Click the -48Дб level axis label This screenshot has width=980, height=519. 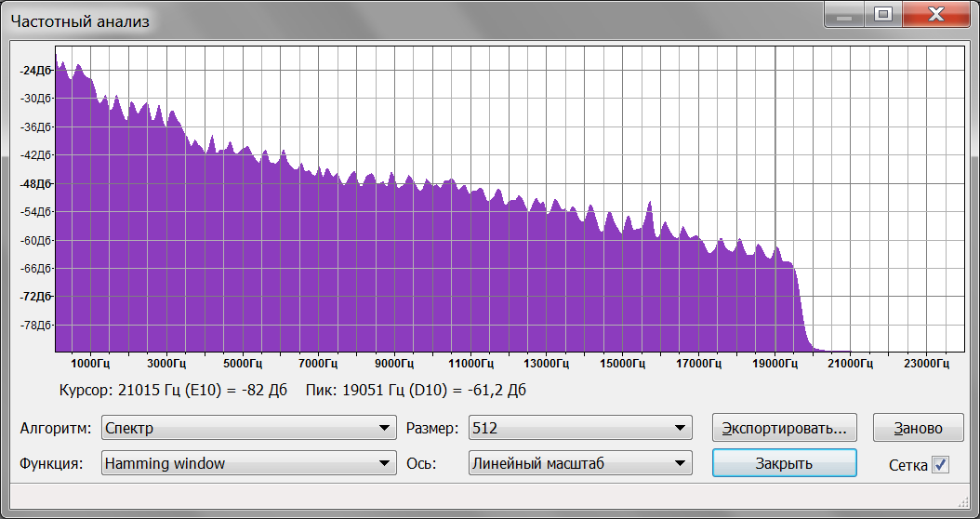pyautogui.click(x=35, y=184)
